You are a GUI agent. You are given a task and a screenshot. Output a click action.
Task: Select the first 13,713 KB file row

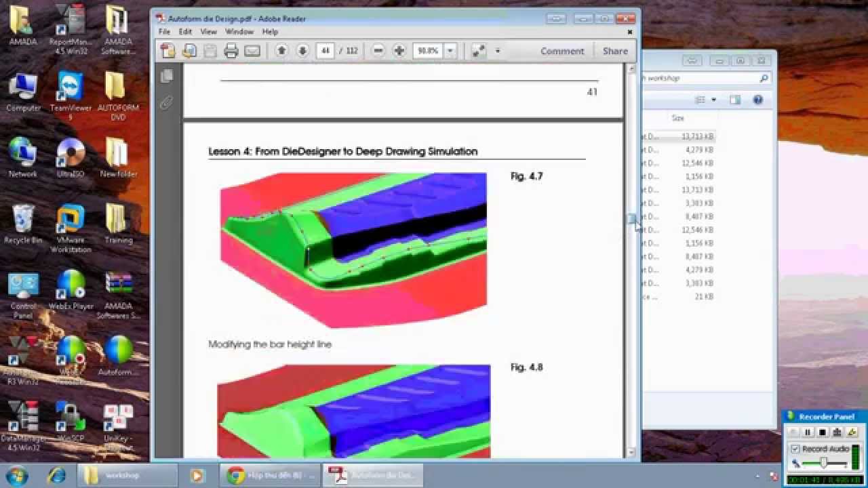pyautogui.click(x=678, y=136)
